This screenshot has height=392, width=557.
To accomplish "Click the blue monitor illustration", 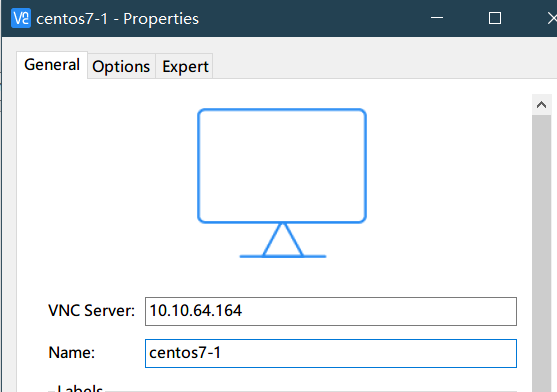I will point(282,183).
